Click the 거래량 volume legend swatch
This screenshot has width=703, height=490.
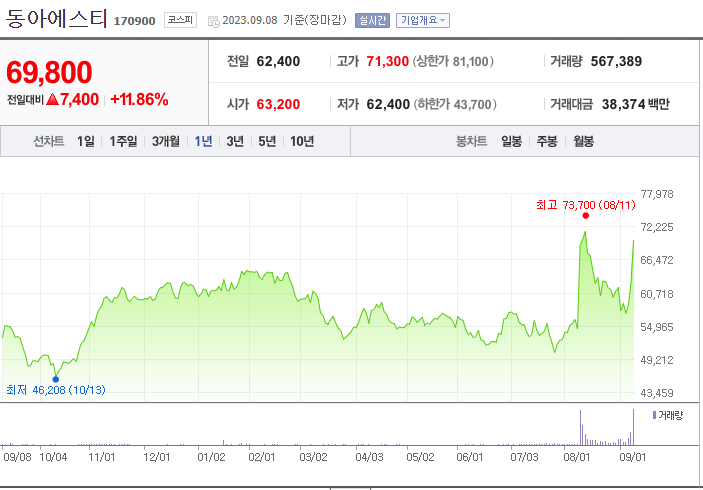654,415
